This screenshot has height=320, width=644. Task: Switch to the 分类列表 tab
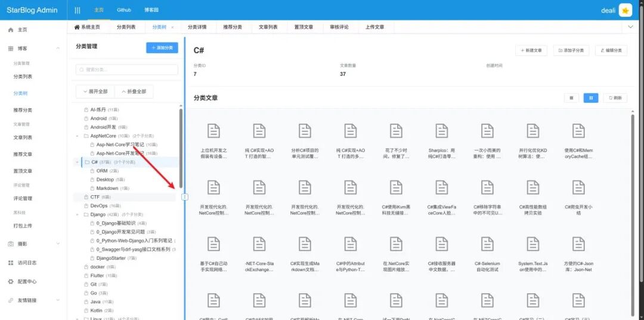(x=126, y=27)
